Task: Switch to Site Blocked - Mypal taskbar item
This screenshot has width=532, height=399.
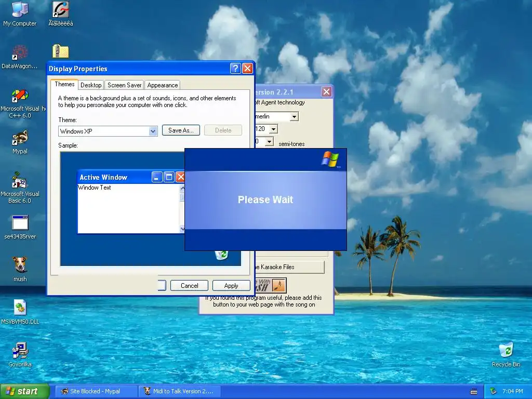Action: pos(95,391)
